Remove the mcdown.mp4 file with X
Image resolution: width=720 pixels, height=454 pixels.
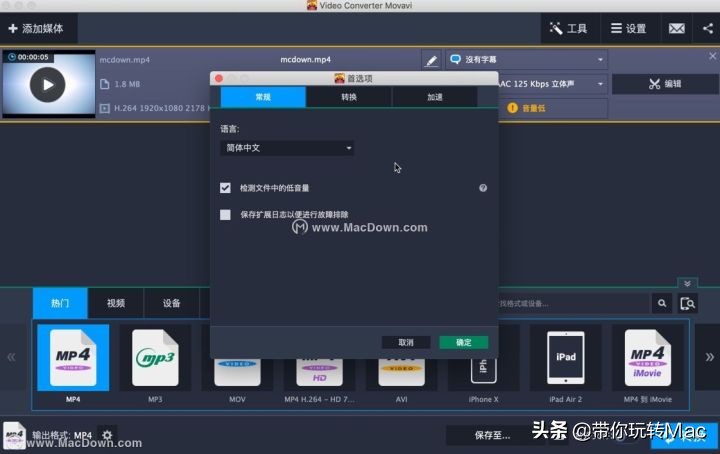tap(712, 56)
